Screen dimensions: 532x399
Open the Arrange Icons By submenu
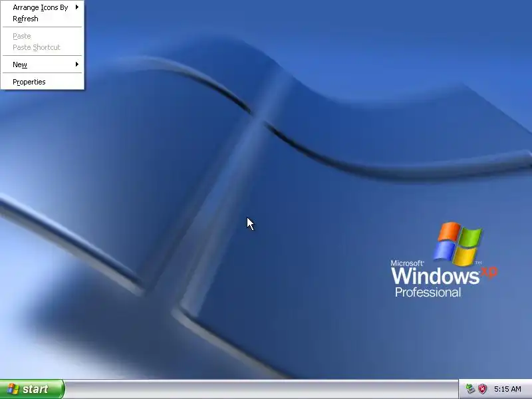click(x=43, y=7)
